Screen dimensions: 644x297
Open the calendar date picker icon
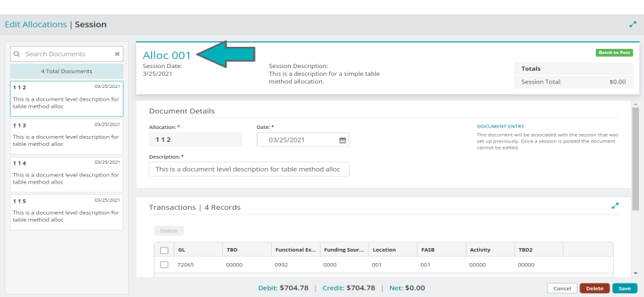pyautogui.click(x=343, y=140)
